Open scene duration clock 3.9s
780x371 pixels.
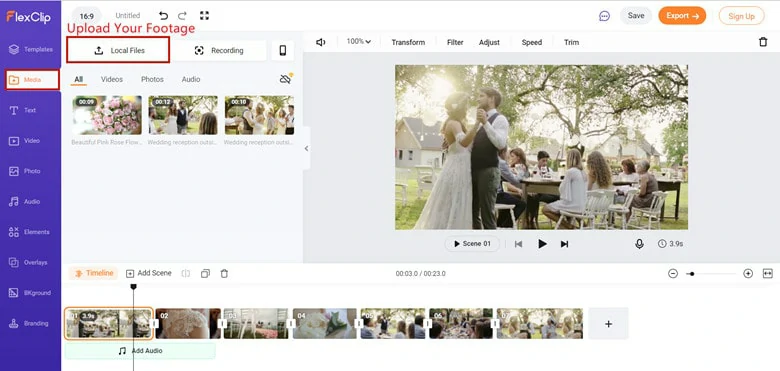(670, 244)
